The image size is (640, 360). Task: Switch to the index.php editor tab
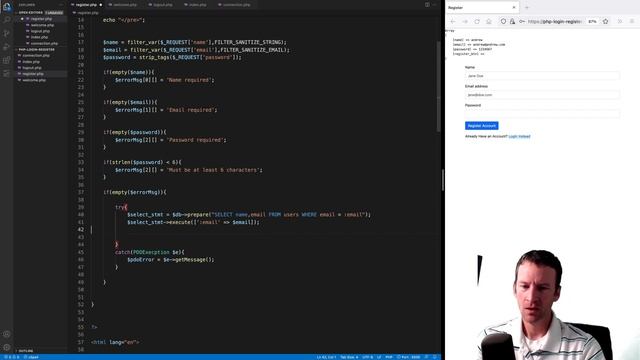click(196, 5)
